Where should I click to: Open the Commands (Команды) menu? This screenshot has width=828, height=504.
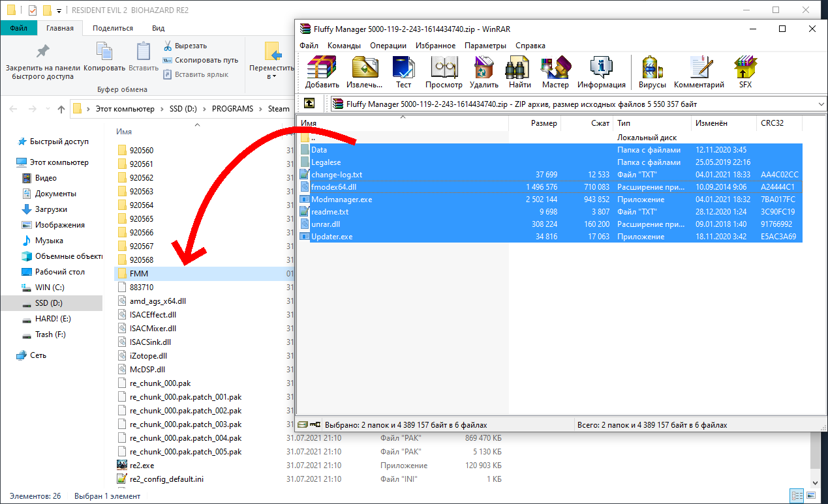click(x=344, y=46)
